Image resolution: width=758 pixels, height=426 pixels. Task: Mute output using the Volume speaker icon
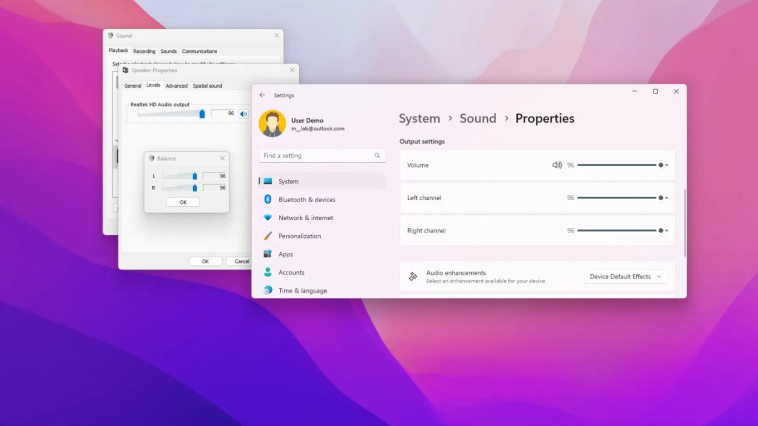(557, 165)
